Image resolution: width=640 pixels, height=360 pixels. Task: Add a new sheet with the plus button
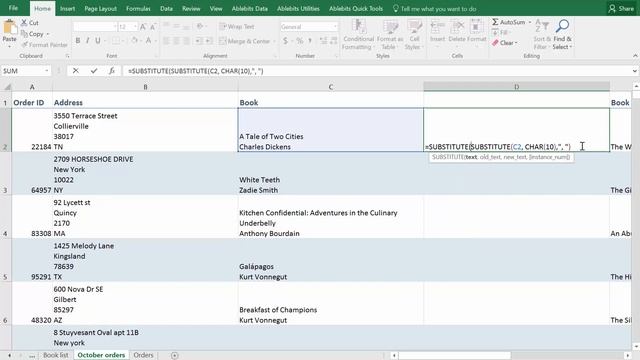tap(175, 356)
